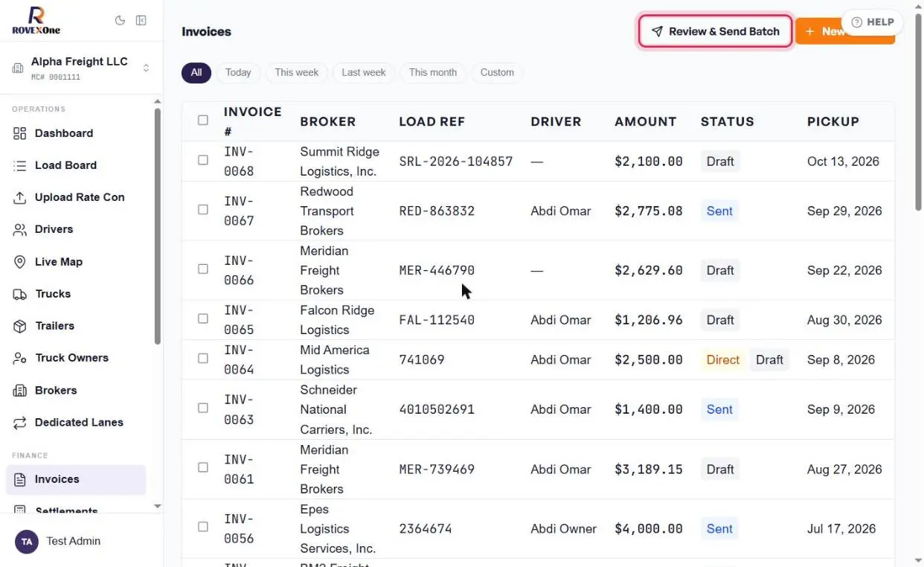Check the INV-0065 row checkbox
Viewport: 924px width, 567px height.
[x=203, y=318]
